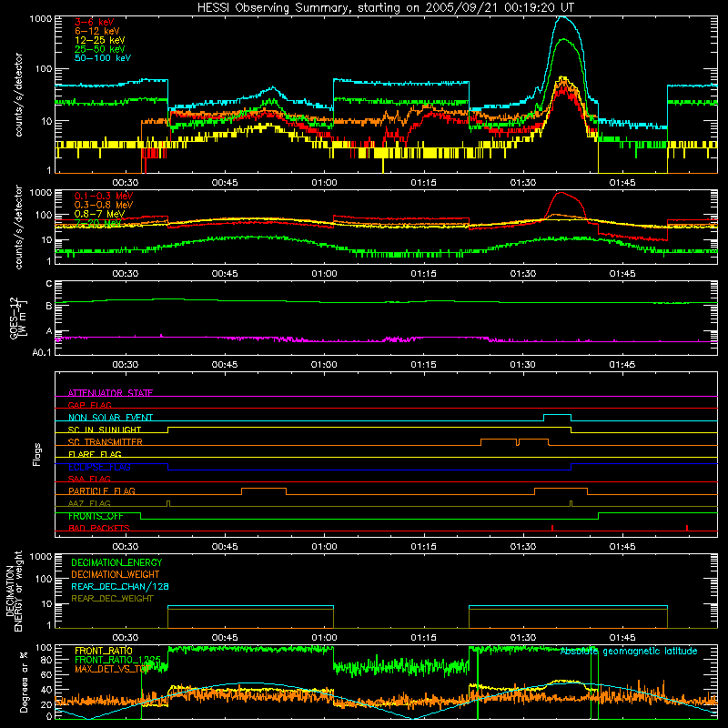Select the 'A0.1' tick on GOES panel
The image size is (728, 728).
coord(42,352)
